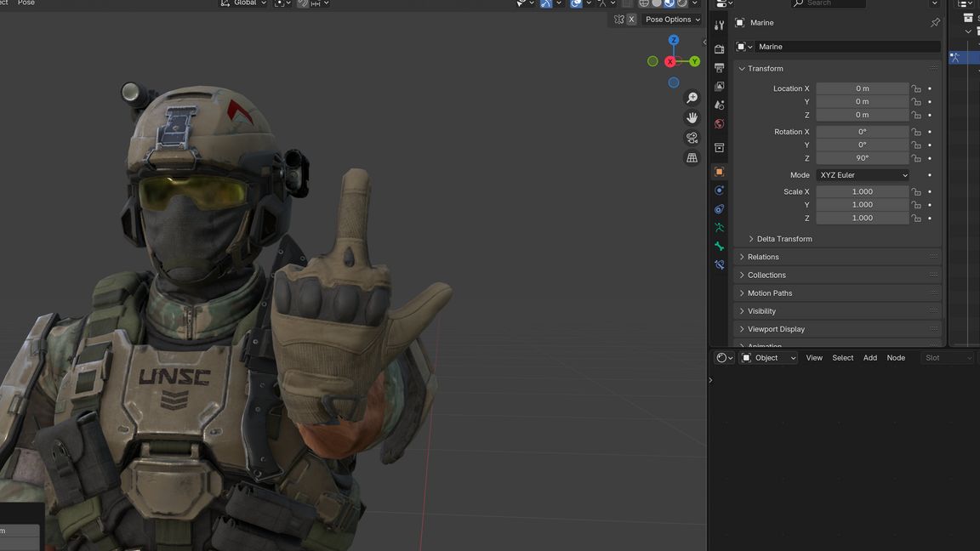This screenshot has height=551, width=980.
Task: Open the Bone properties tab
Action: (720, 247)
